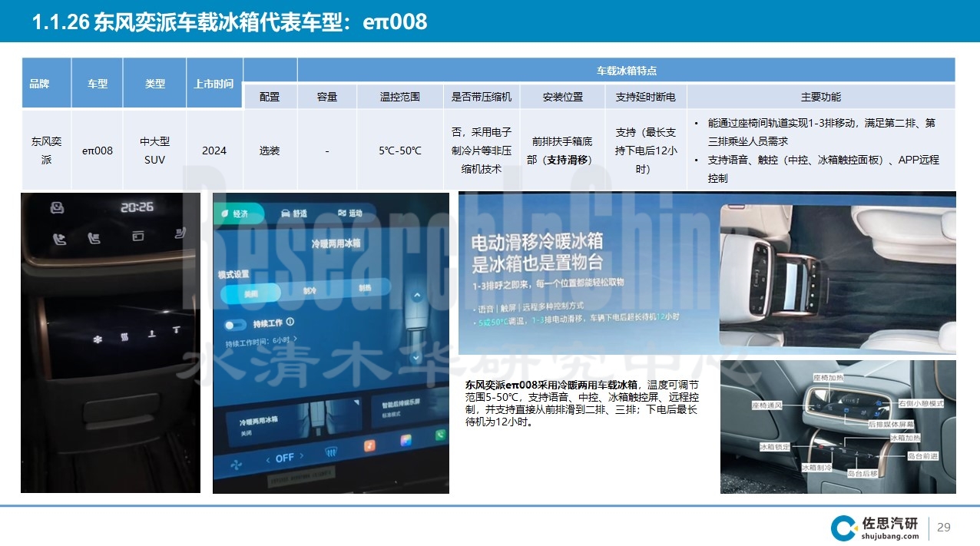
Task: Click the 车载冰箱特点 table header
Action: [x=627, y=71]
